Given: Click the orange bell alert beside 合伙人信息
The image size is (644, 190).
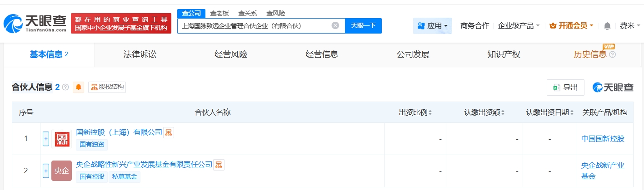Looking at the screenshot, I should tap(79, 87).
